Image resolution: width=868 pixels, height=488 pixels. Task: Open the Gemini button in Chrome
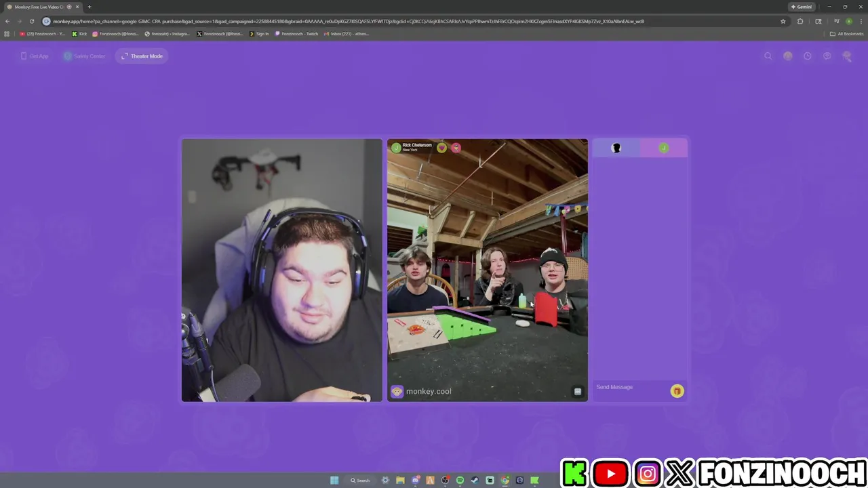[x=801, y=7]
